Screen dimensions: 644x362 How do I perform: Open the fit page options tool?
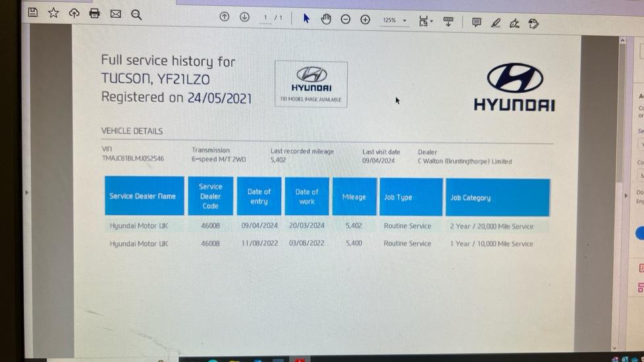[425, 21]
